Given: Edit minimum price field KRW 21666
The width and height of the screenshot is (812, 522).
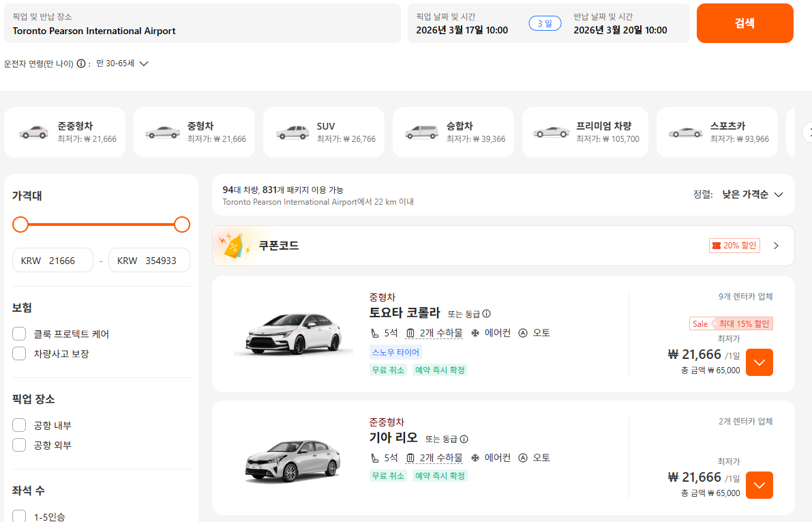Looking at the screenshot, I should 52,260.
